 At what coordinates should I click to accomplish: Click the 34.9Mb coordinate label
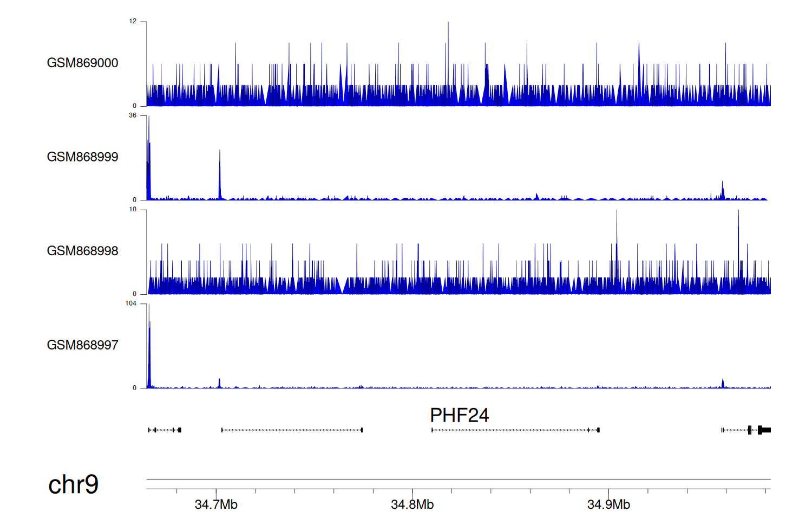(608, 505)
